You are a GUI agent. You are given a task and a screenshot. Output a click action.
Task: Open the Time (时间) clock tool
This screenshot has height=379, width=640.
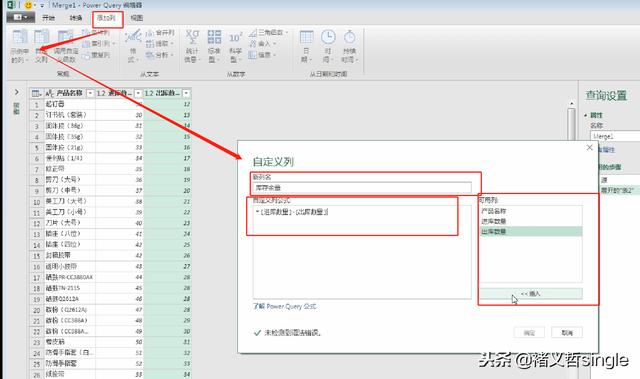tap(328, 46)
